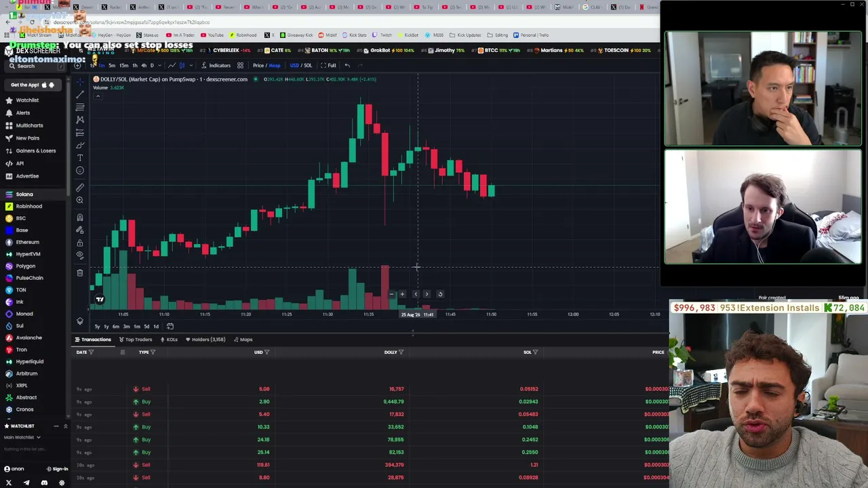Switch the chart to 1h timeframe
This screenshot has width=868, height=488.
(134, 65)
